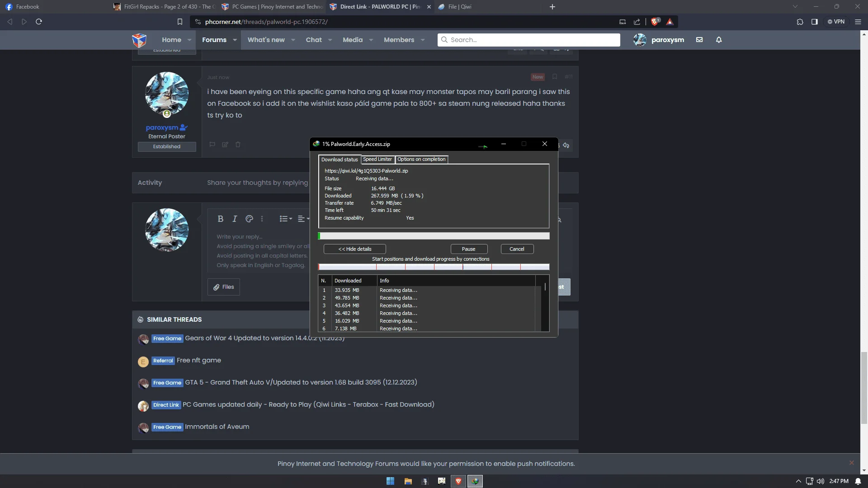The image size is (868, 488).
Task: Apply italic formatting in reply editor
Action: pyautogui.click(x=235, y=219)
